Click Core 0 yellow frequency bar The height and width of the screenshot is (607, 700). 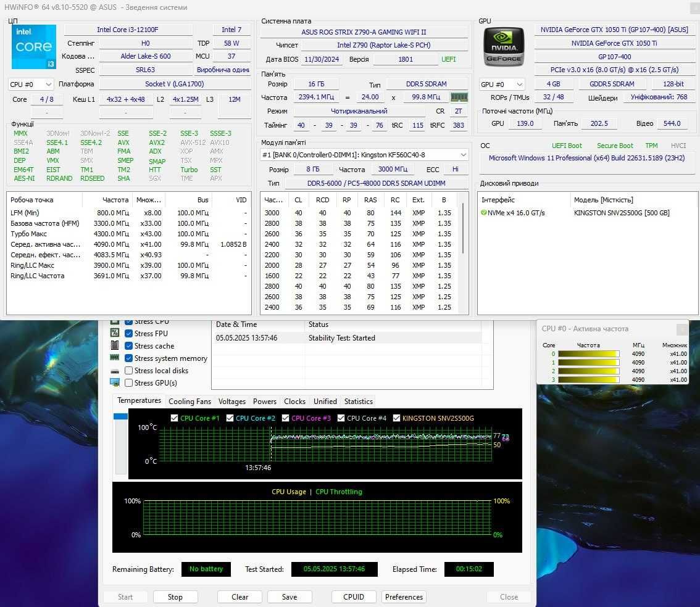[x=588, y=353]
